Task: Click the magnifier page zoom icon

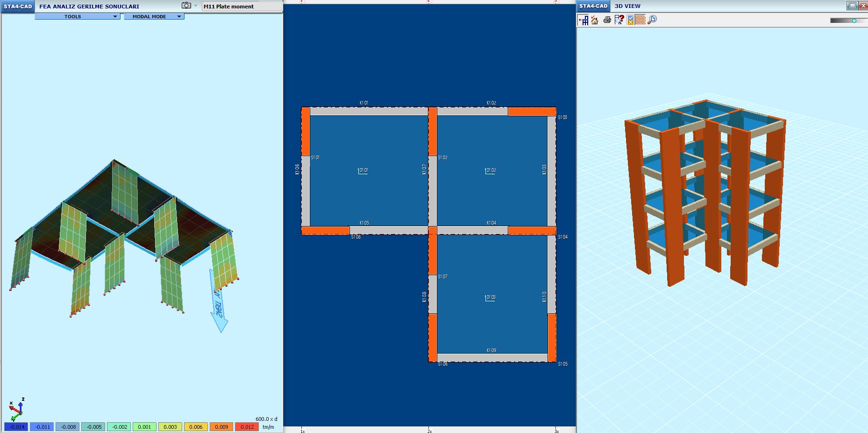Action: coord(652,20)
